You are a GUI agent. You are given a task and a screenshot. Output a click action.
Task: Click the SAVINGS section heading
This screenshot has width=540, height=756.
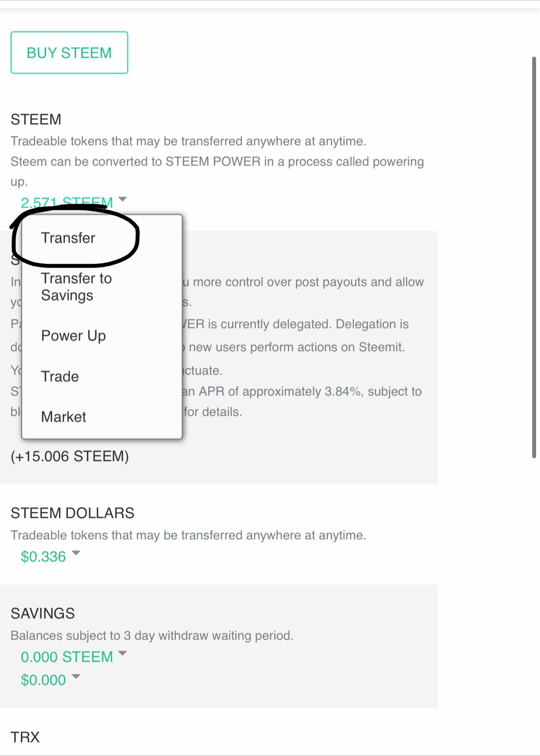[43, 613]
